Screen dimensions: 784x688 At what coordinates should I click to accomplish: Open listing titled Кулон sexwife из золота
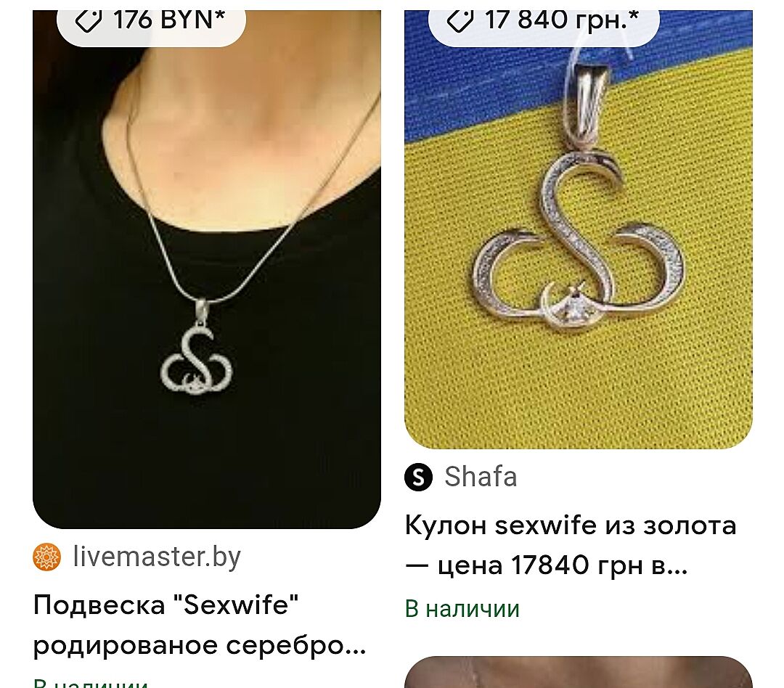click(571, 546)
